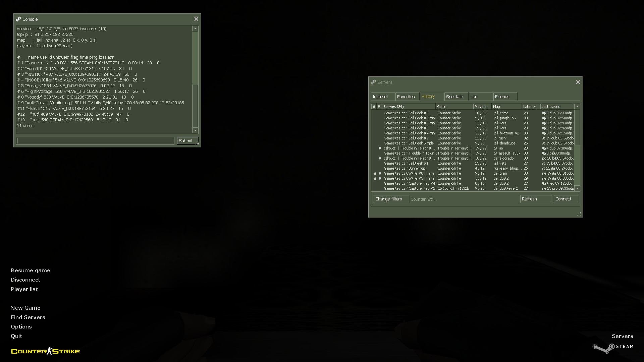This screenshot has height=362, width=644.
Task: Click the shield icon on the CW/TG #5 row
Action: pos(380,178)
